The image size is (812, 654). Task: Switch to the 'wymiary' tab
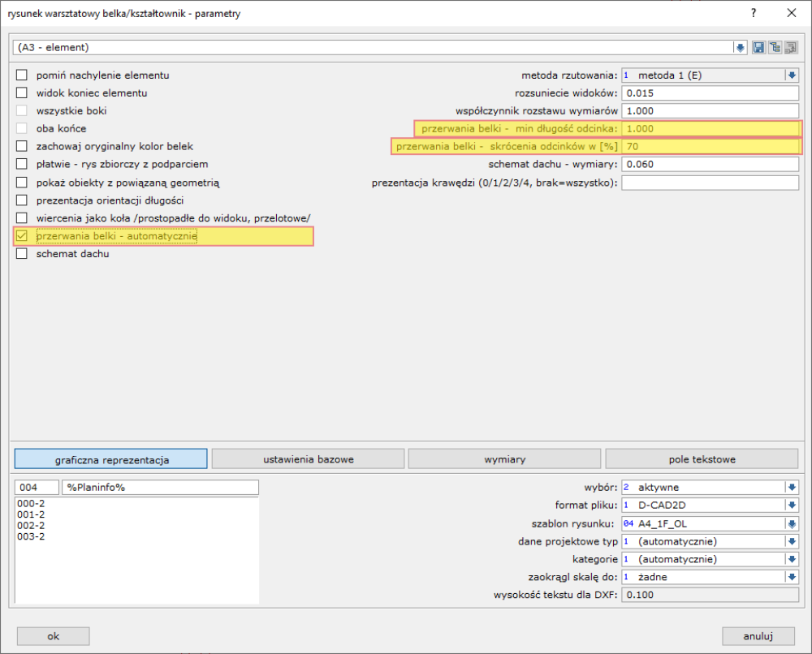(x=505, y=459)
